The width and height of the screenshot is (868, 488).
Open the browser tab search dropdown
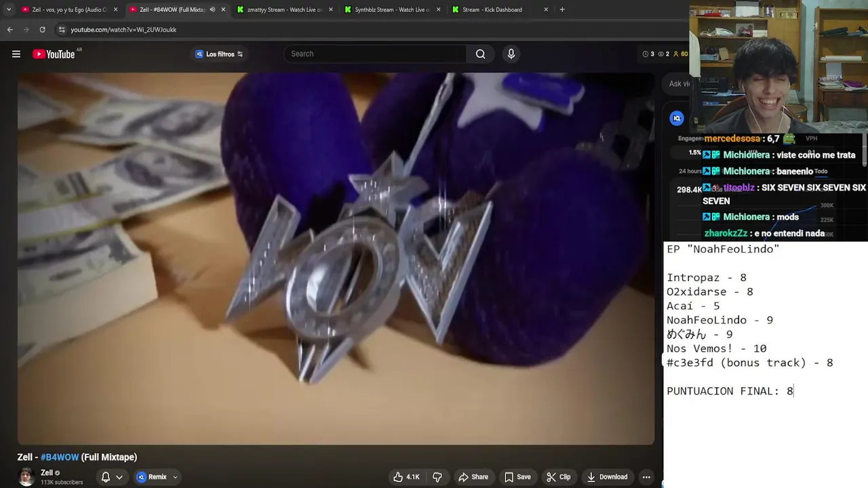9,9
